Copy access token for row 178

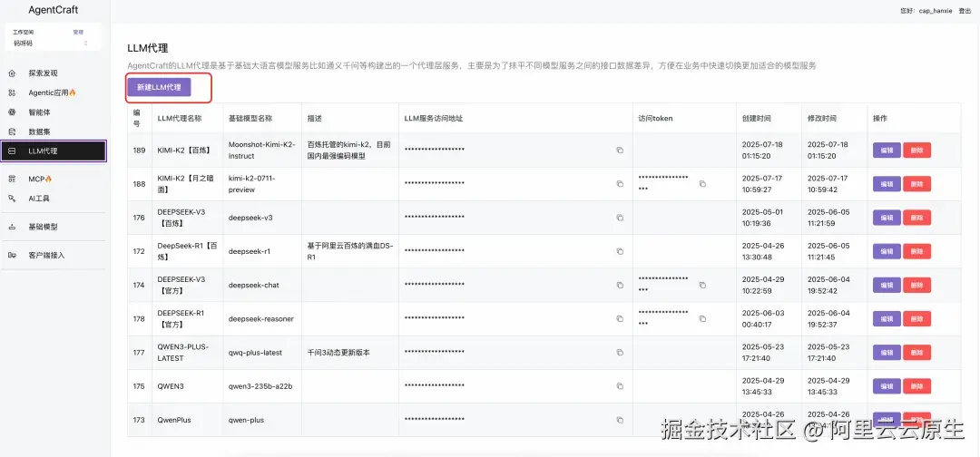702,318
